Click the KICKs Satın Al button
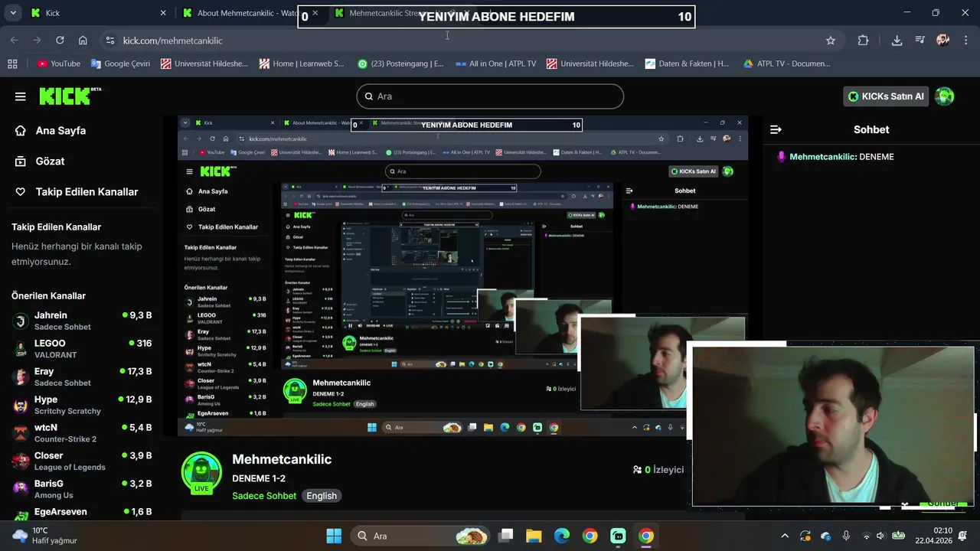980x551 pixels. [x=886, y=96]
